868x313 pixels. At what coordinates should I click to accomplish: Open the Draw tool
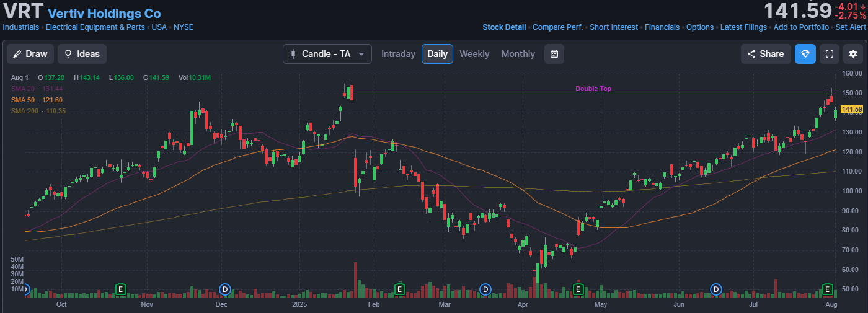click(30, 54)
